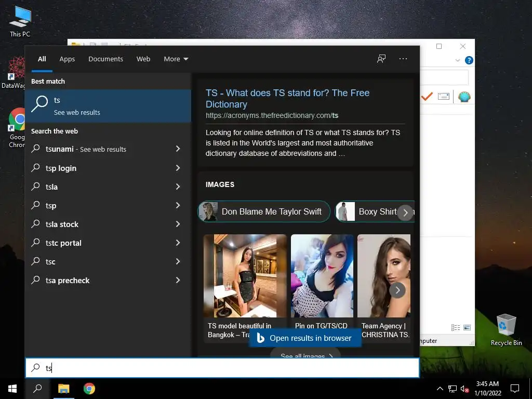This screenshot has width=532, height=399.
Task: Switch to the Apps search tab
Action: pos(67,59)
